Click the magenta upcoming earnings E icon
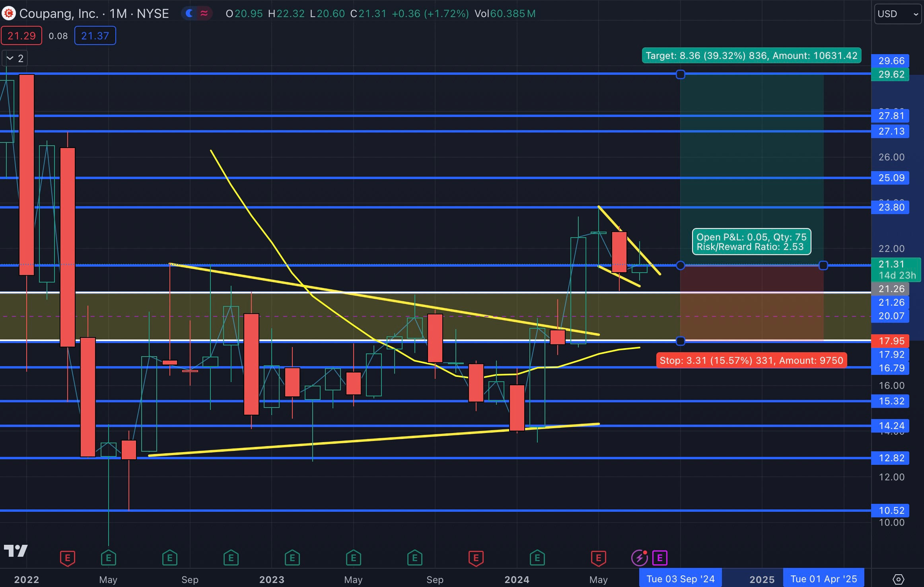The image size is (924, 587). tap(659, 558)
